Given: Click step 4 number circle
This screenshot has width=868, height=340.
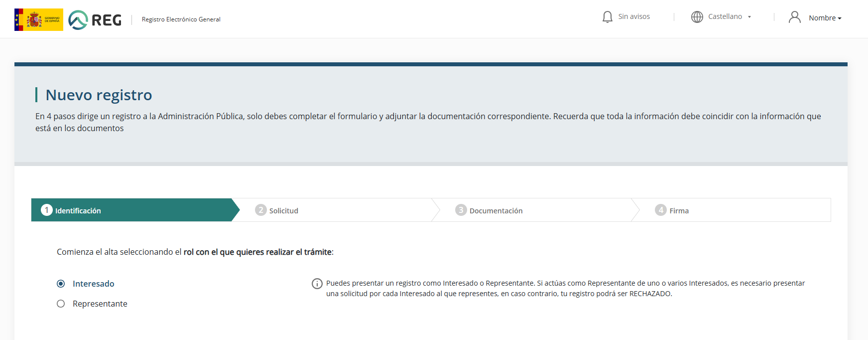Looking at the screenshot, I should [x=660, y=210].
